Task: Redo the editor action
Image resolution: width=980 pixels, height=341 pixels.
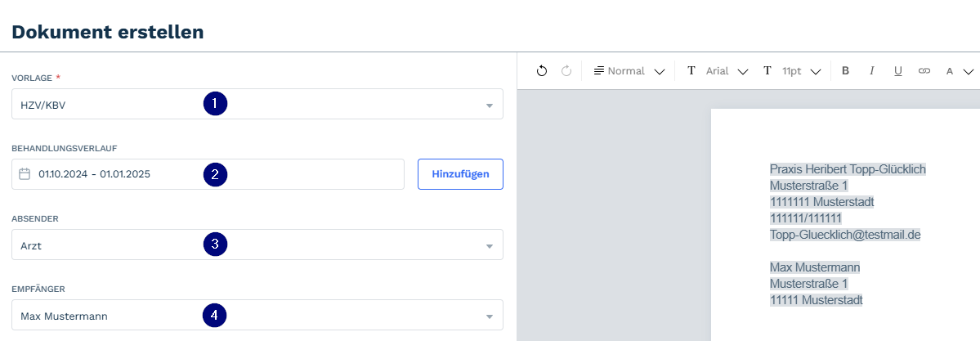Action: (x=566, y=70)
